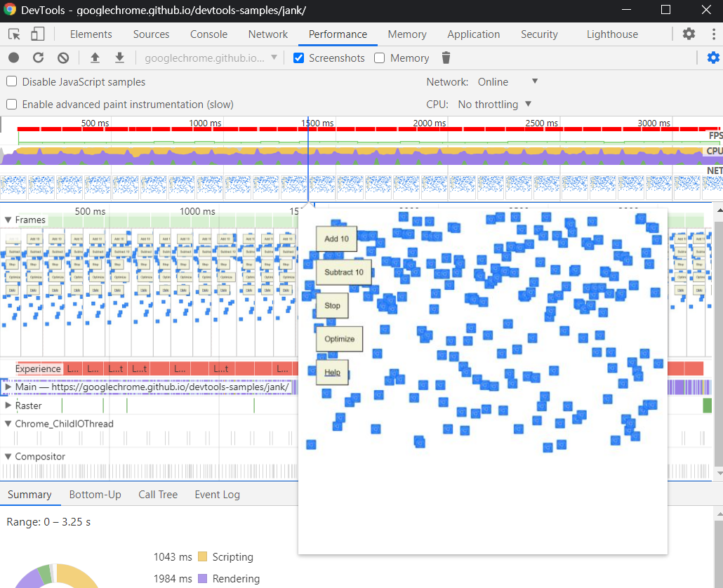Open the Network tab

click(268, 34)
